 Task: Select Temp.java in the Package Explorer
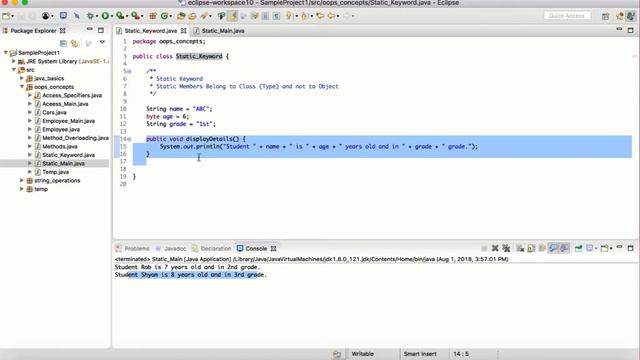(x=55, y=172)
